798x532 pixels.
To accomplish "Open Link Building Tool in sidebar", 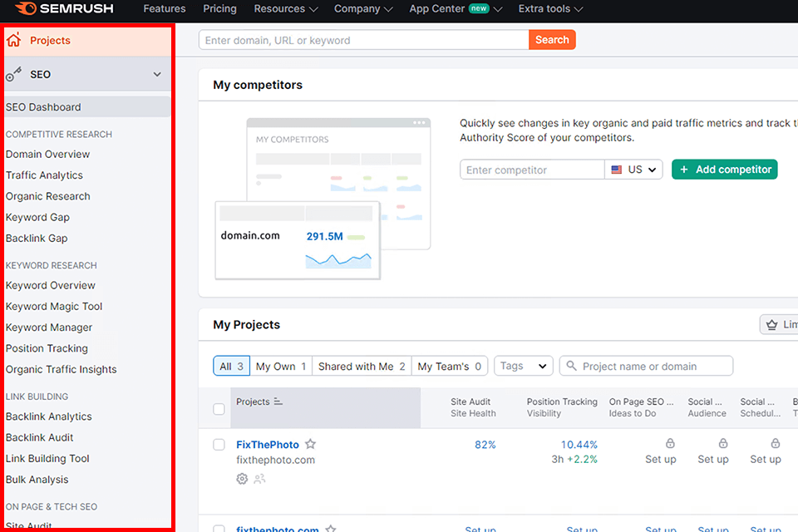I will (47, 458).
